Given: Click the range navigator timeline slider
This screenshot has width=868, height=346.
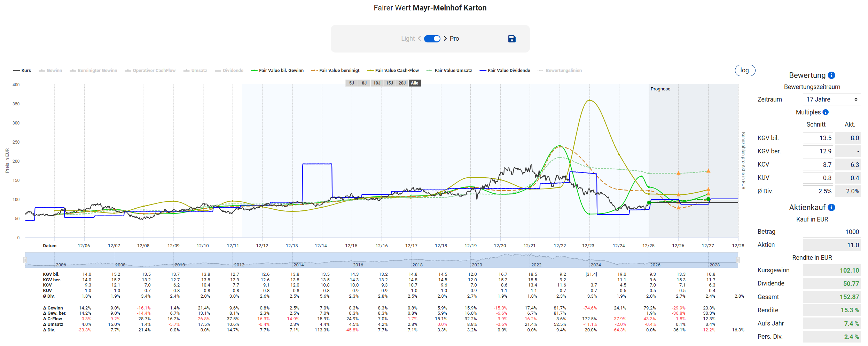Looking at the screenshot, I should pyautogui.click(x=381, y=260).
